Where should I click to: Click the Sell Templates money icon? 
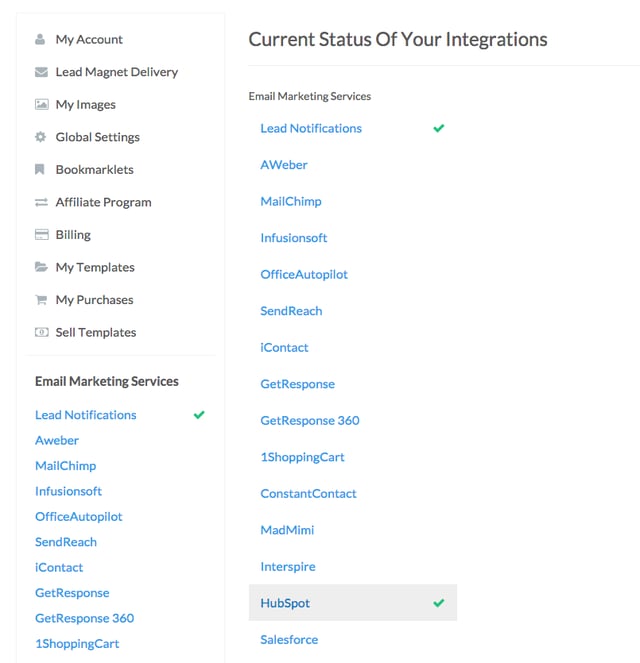pos(41,332)
